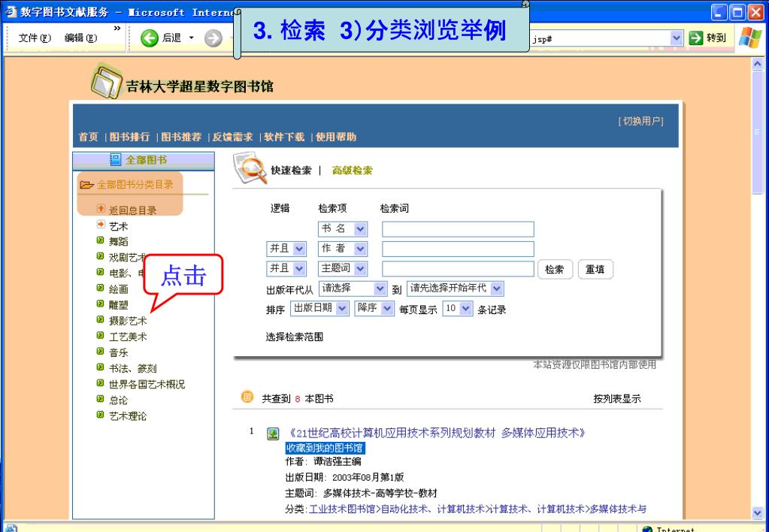
Task: Click the green icon beside 摄影艺术
Action: pos(101,319)
